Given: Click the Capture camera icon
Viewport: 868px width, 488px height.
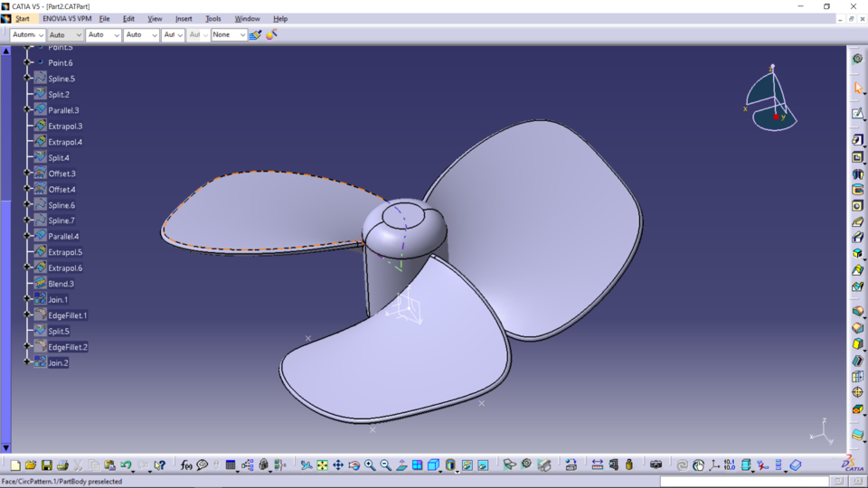Looking at the screenshot, I should pos(656,465).
